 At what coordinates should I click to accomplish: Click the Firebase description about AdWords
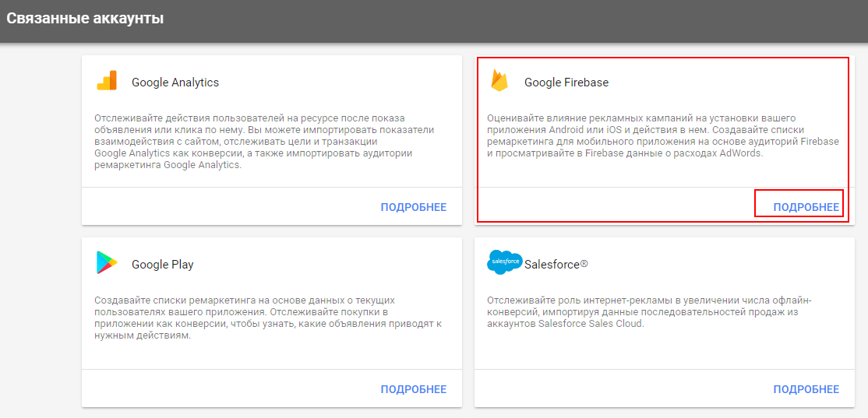663,136
